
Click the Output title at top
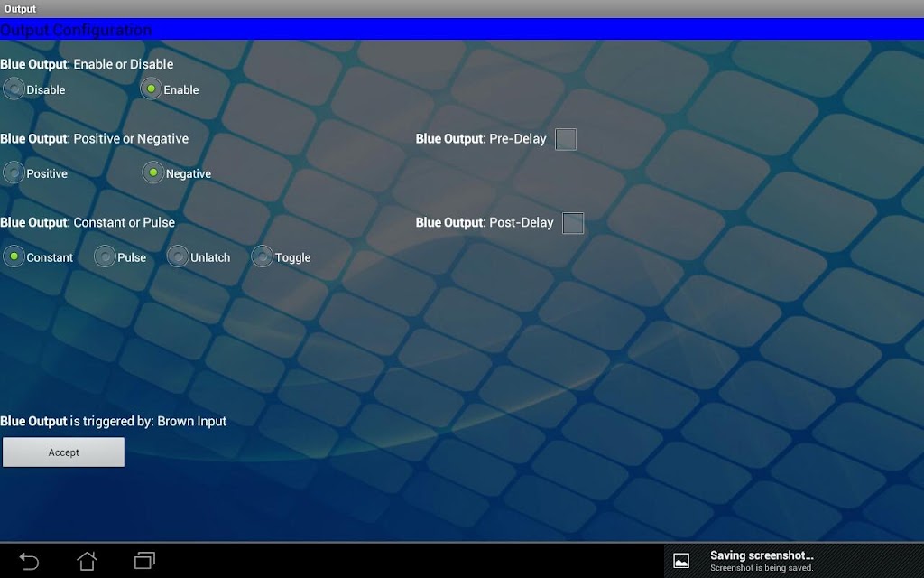[20, 9]
